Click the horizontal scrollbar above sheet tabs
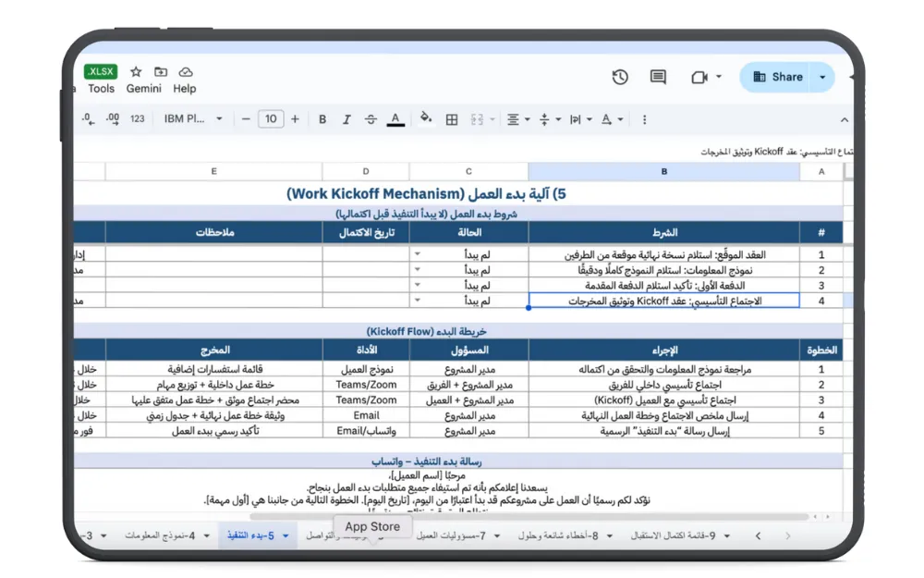Screen dimensions: 924x578 (529, 517)
